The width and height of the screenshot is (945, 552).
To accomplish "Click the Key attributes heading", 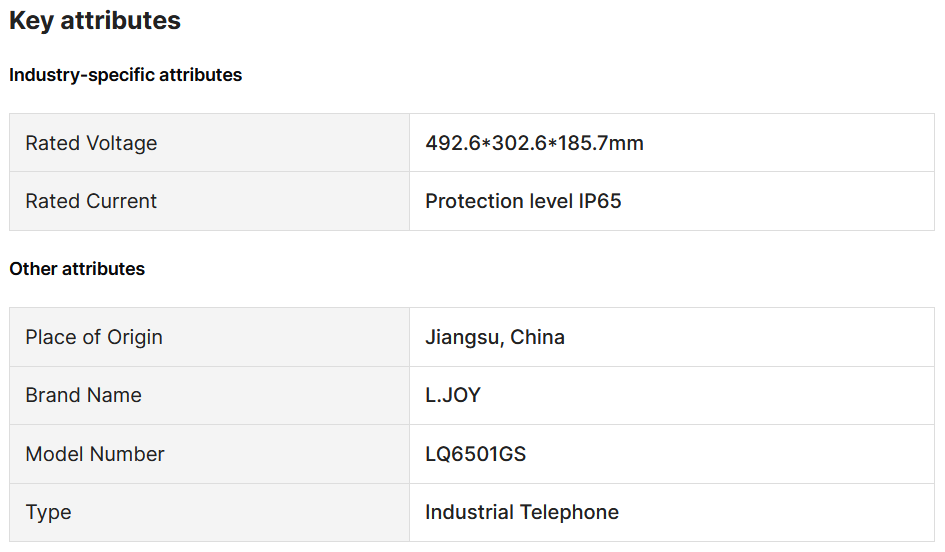I will pos(95,20).
